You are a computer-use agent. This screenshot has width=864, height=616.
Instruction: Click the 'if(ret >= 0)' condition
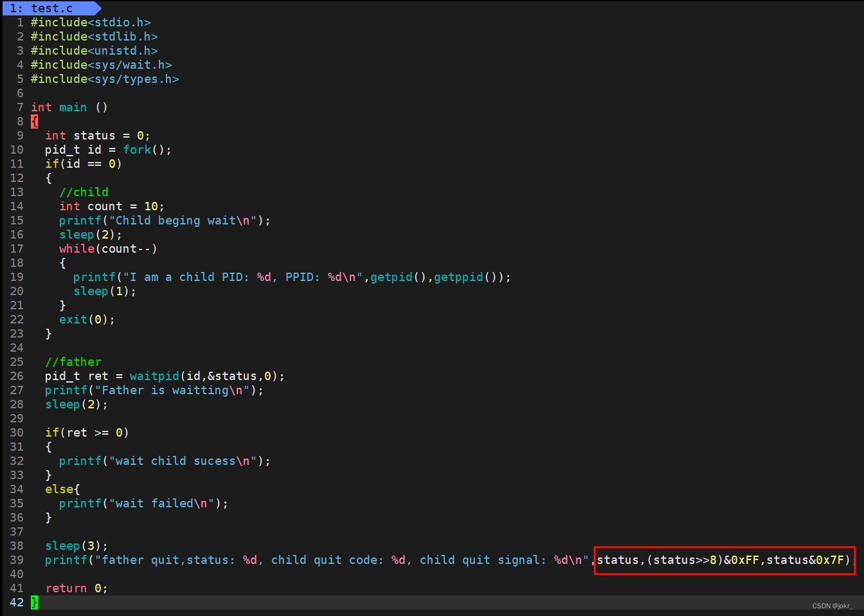(87, 433)
